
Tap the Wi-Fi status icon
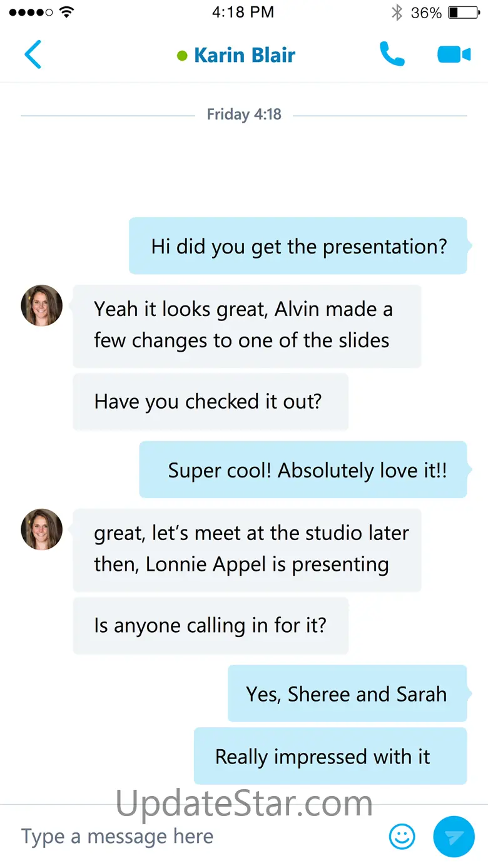(66, 13)
